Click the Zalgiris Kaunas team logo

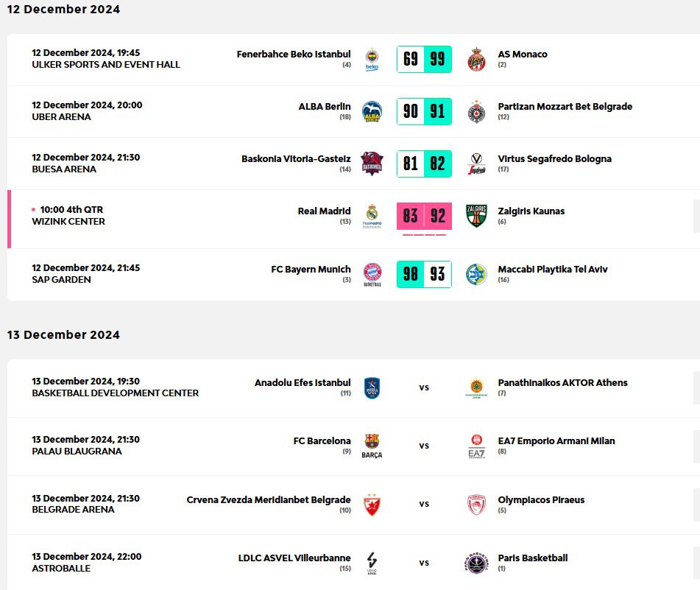tap(476, 215)
